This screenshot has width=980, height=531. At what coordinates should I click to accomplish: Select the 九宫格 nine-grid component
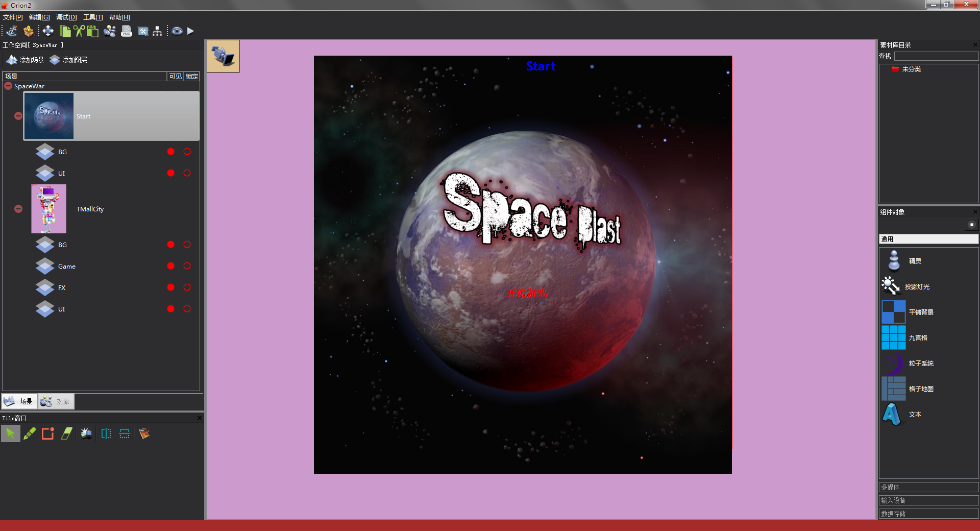tap(906, 338)
